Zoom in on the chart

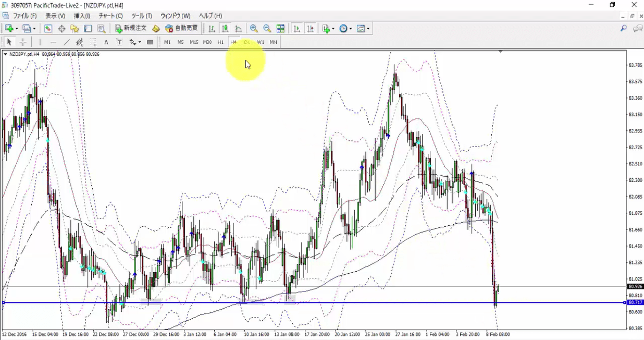[x=254, y=29]
